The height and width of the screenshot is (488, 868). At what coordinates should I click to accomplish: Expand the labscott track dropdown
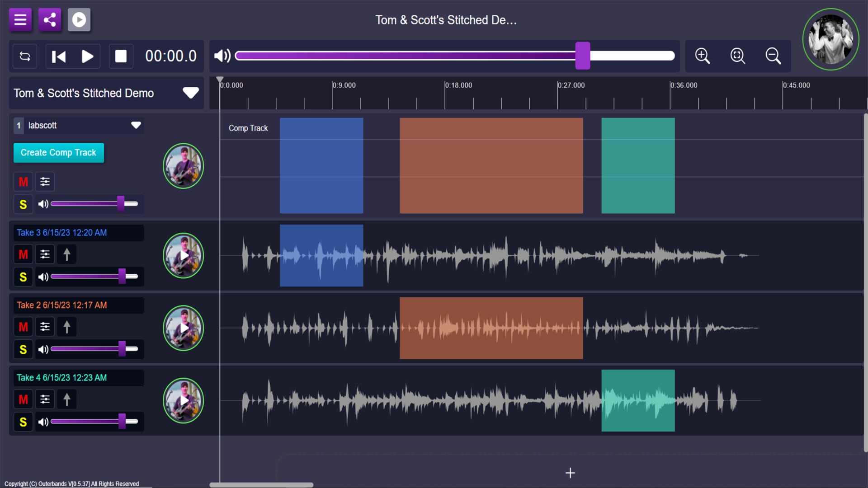pyautogui.click(x=136, y=125)
